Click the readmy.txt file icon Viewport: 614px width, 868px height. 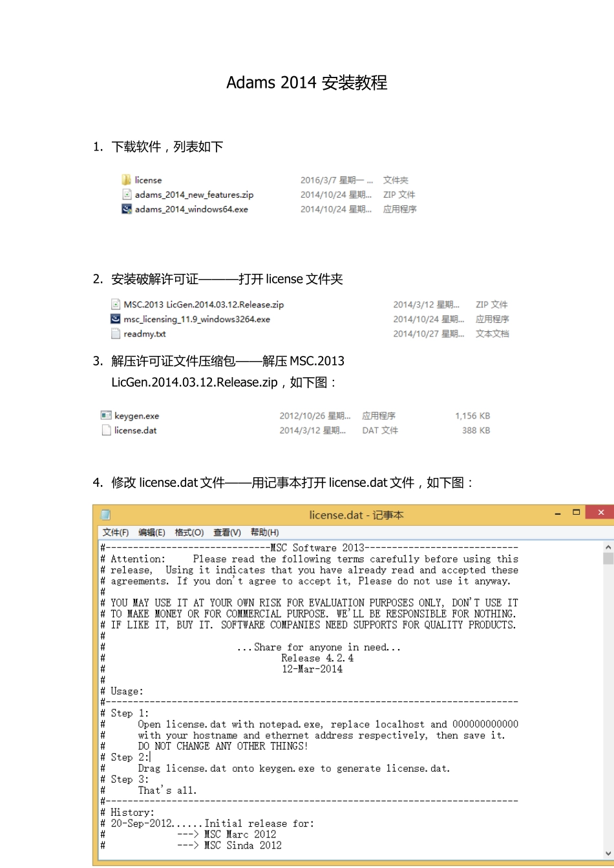116,334
